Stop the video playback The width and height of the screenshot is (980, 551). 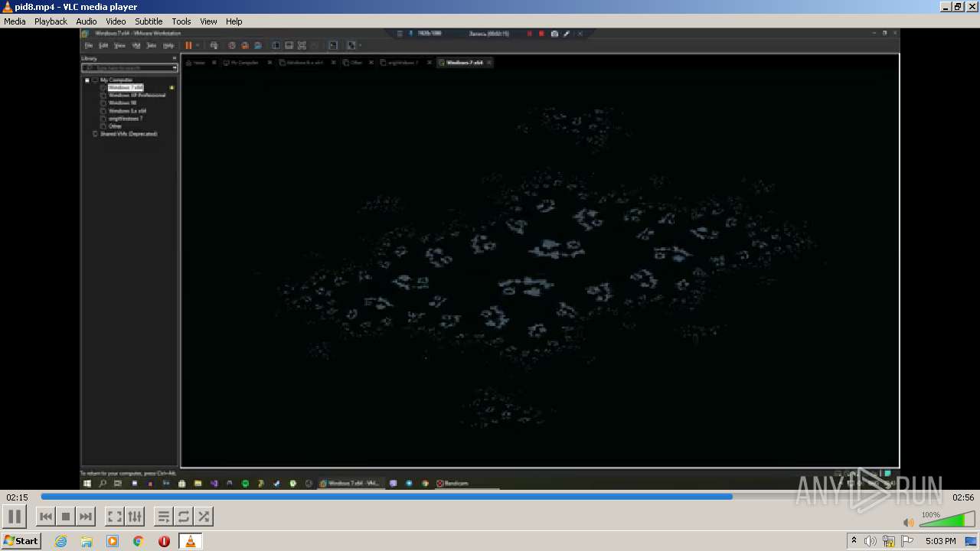tap(66, 517)
